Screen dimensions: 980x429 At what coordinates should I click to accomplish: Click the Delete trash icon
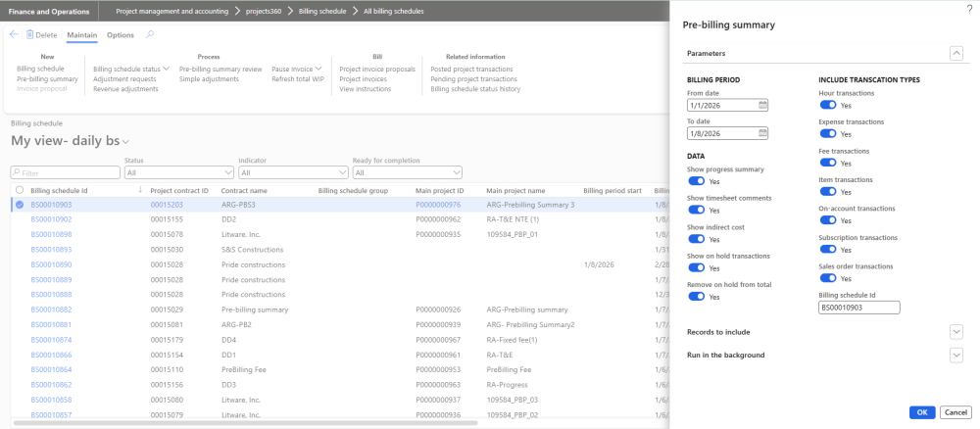tap(29, 35)
